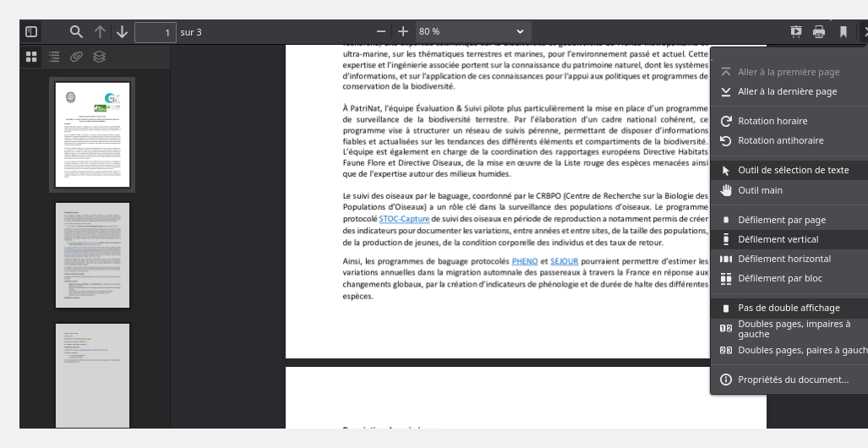
Task: Show document outline in sidebar
Action: (x=54, y=57)
